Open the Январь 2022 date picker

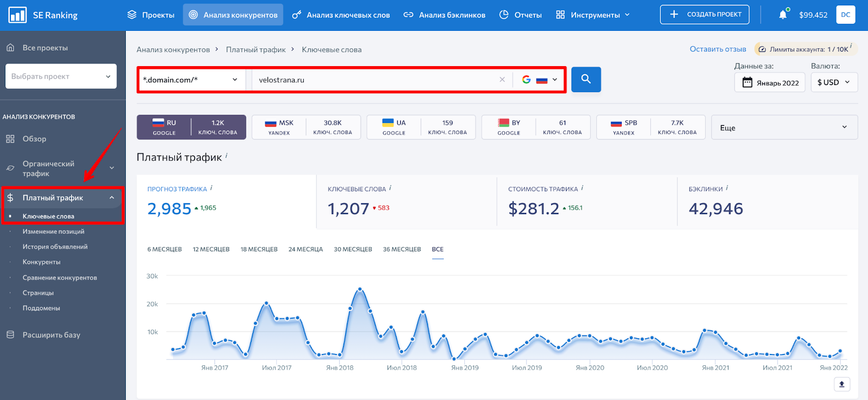coord(770,82)
